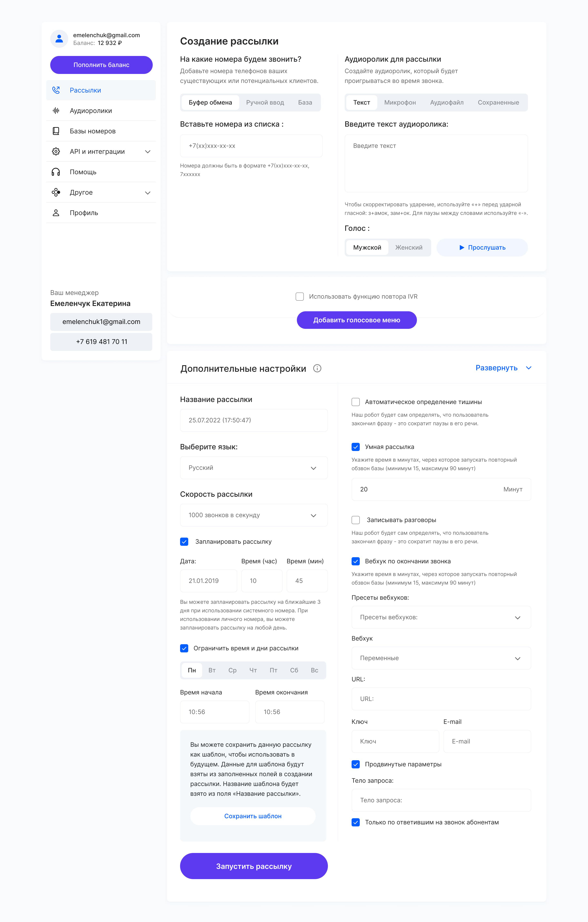Open the Русский language dropdown
Image resolution: width=588 pixels, height=922 pixels.
[x=253, y=468]
